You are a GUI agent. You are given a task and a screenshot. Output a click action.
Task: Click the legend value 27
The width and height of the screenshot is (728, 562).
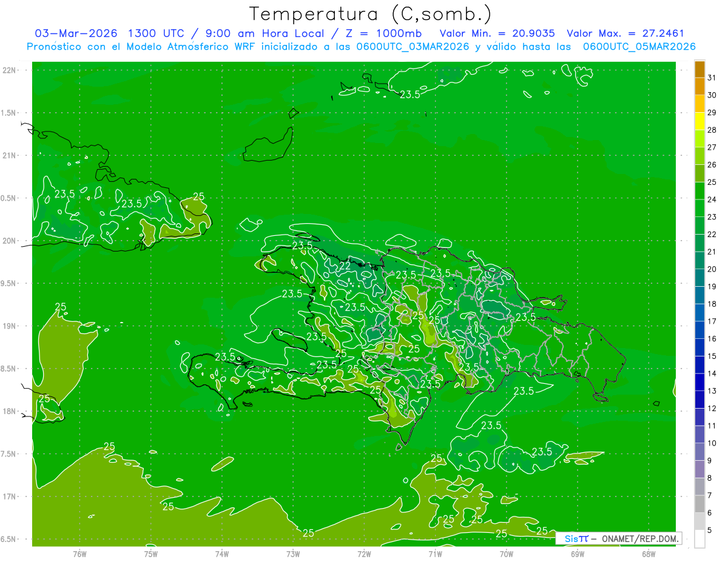pos(712,147)
